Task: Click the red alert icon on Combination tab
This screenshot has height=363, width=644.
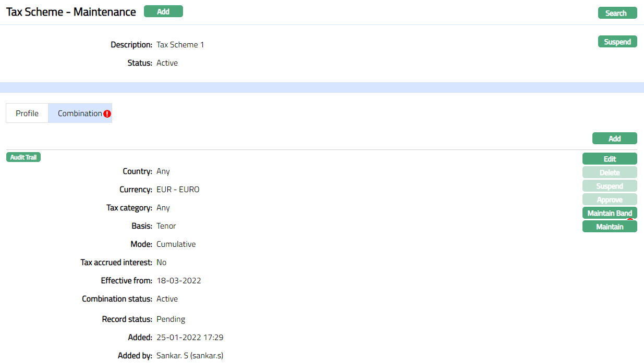Action: click(107, 114)
